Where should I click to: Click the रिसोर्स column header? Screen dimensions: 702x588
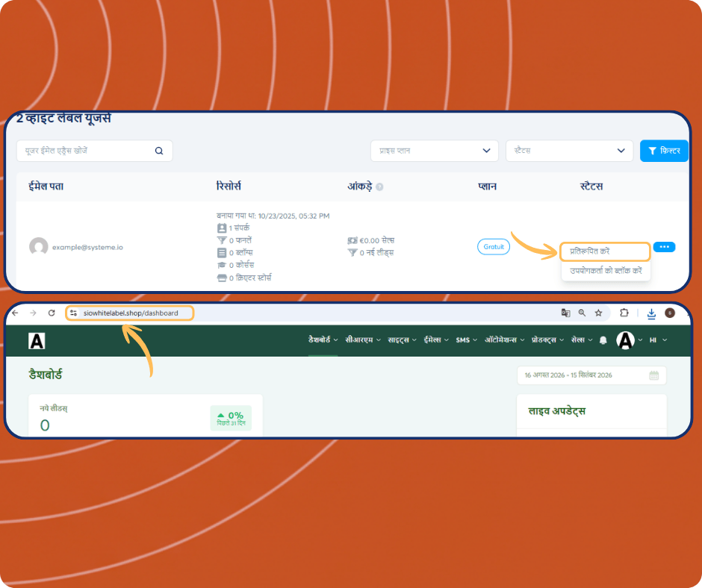pos(229,186)
